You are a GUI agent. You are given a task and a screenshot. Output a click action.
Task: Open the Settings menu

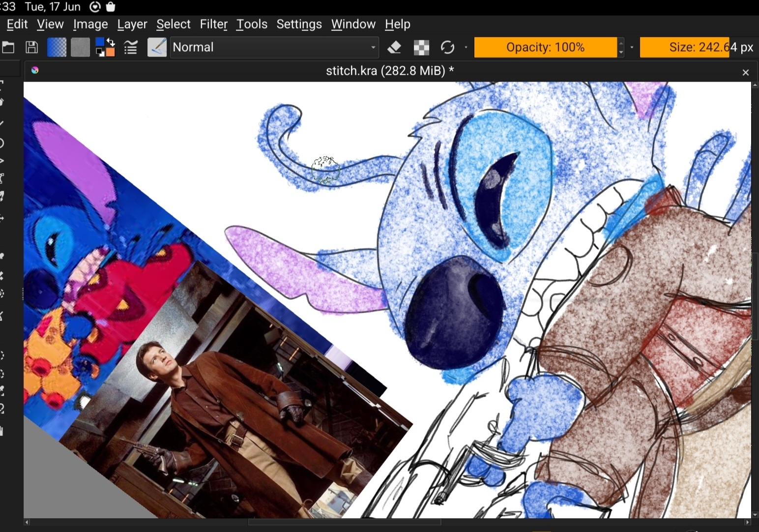point(299,24)
